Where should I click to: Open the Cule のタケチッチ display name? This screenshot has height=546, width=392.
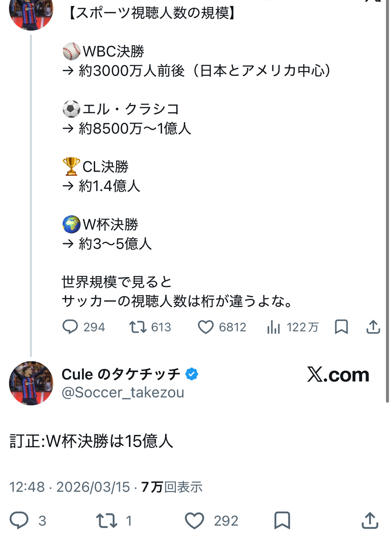[121, 374]
